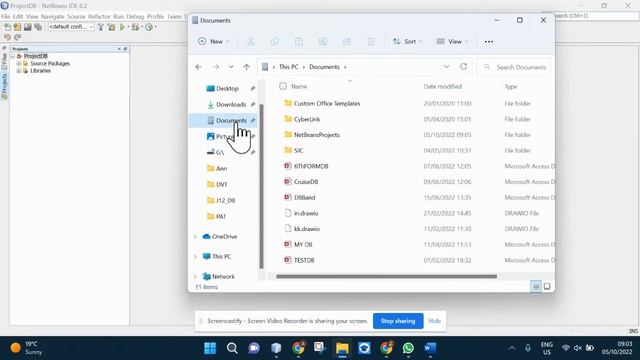
Task: Click Open Project icon in NetBeans toolbar
Action: (27, 27)
